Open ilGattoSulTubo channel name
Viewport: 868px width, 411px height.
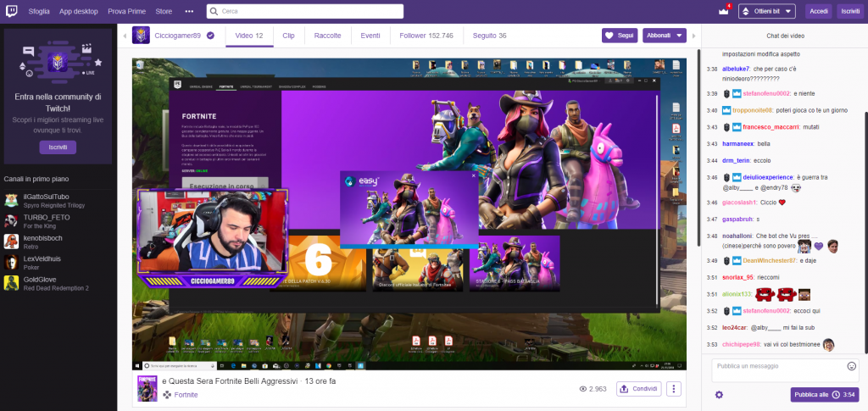[46, 197]
